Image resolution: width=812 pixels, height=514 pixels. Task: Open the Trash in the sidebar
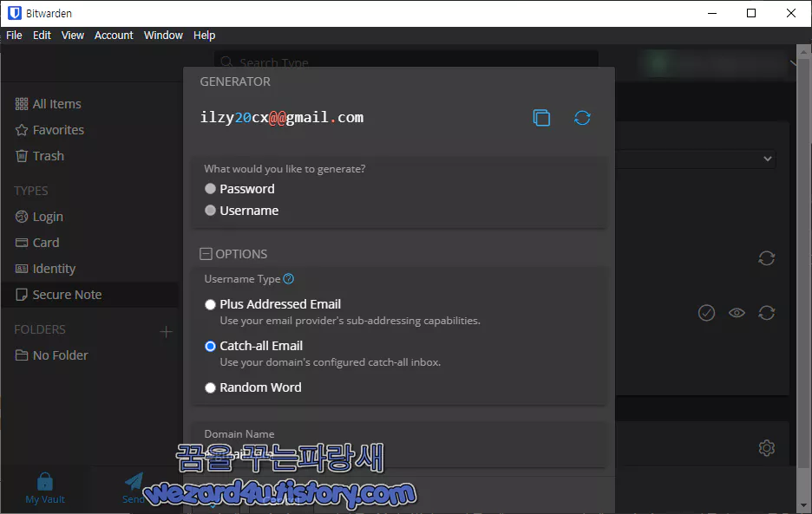click(x=49, y=156)
